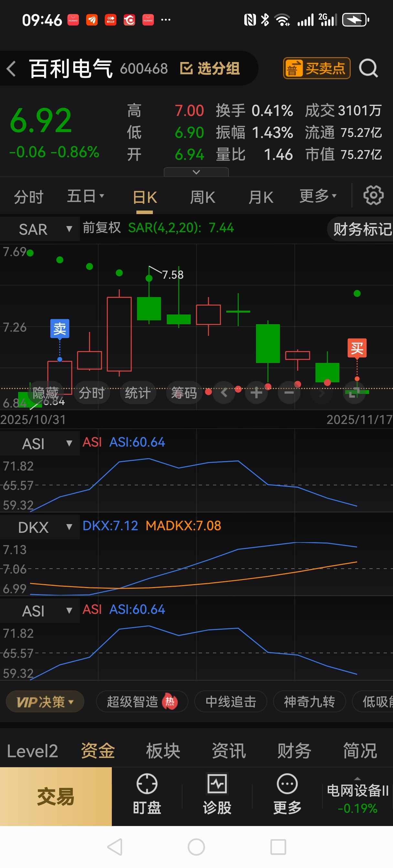Image resolution: width=393 pixels, height=868 pixels.
Task: Switch to the 分时 chart tab
Action: [29, 197]
